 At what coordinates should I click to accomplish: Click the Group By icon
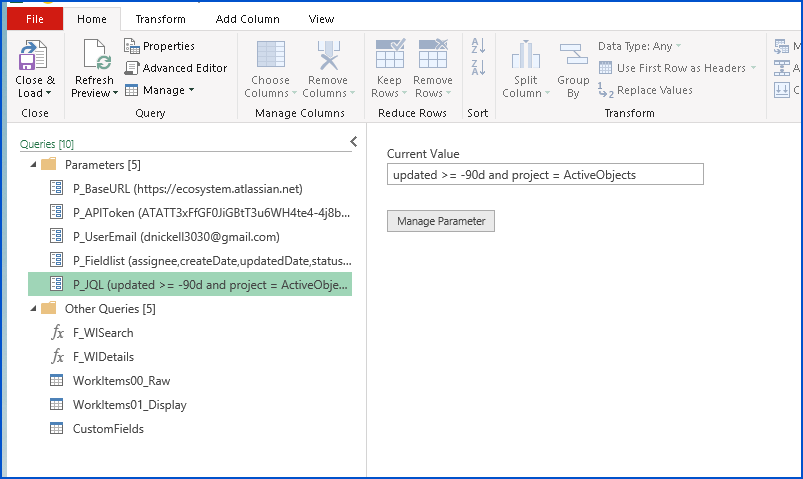click(573, 54)
